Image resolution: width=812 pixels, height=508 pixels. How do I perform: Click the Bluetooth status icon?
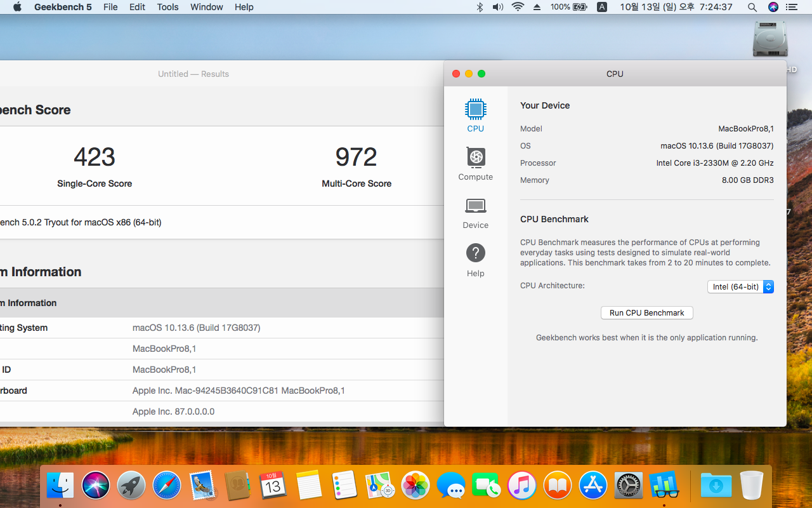tap(480, 7)
